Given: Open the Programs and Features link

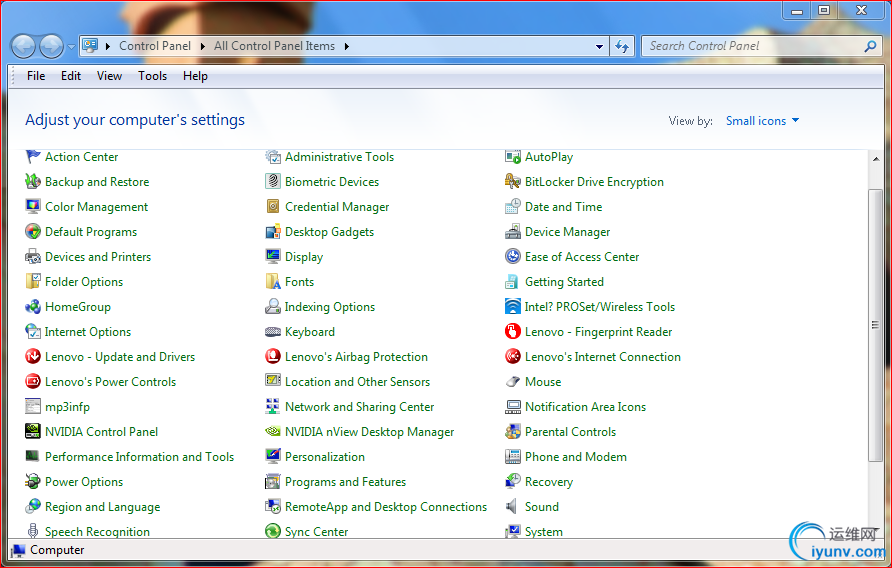Looking at the screenshot, I should pyautogui.click(x=345, y=482).
